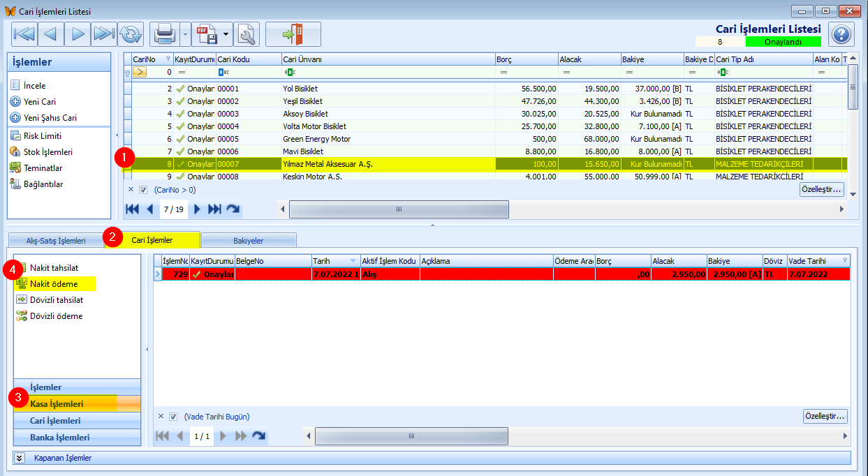This screenshot has width=868, height=476.
Task: Click Özelleştir button of the upper grid
Action: [x=822, y=189]
